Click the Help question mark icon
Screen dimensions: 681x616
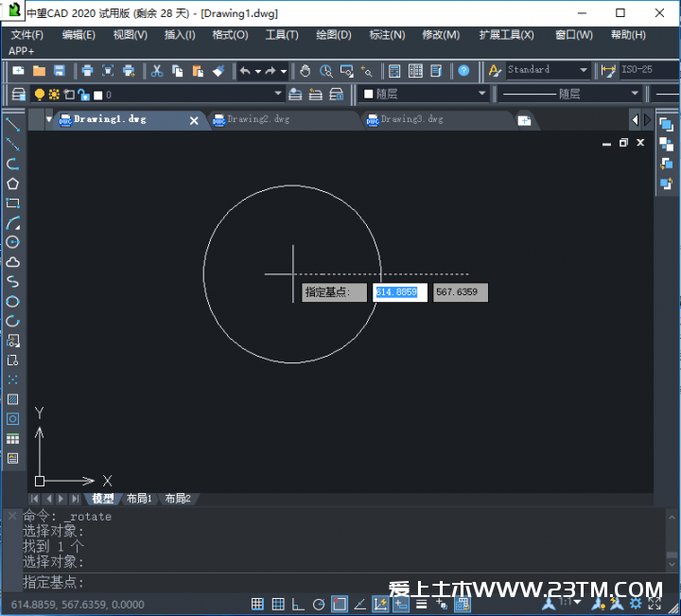tap(463, 71)
